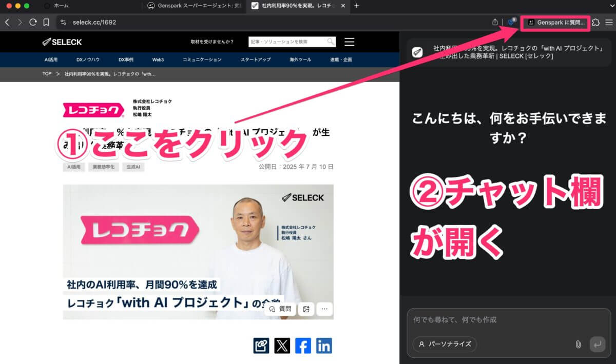The height and width of the screenshot is (364, 616).
Task: Click the 何でも尋ねて、何でも作成 chat input
Action: [x=508, y=319]
